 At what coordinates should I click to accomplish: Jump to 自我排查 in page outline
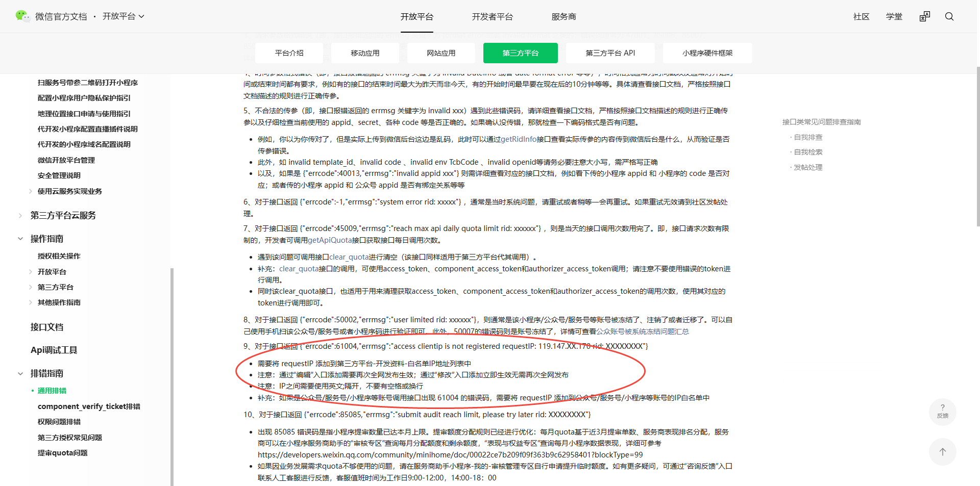[x=808, y=137]
